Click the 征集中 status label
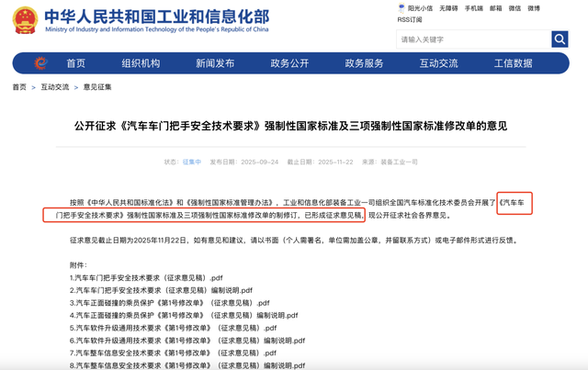This screenshot has width=588, height=370. coord(192,162)
